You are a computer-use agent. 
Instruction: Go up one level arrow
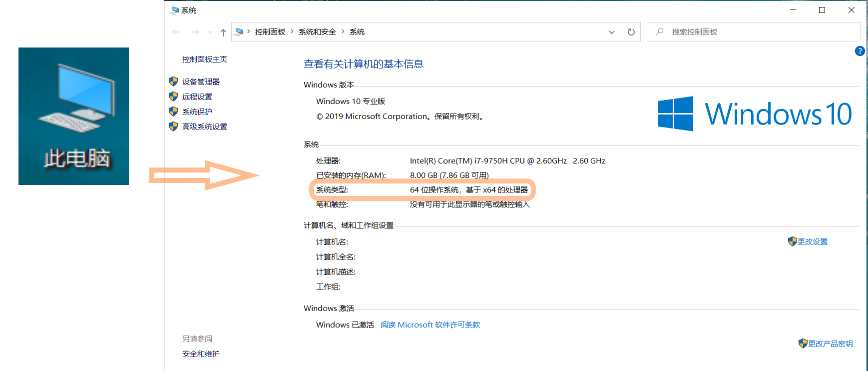pyautogui.click(x=223, y=32)
